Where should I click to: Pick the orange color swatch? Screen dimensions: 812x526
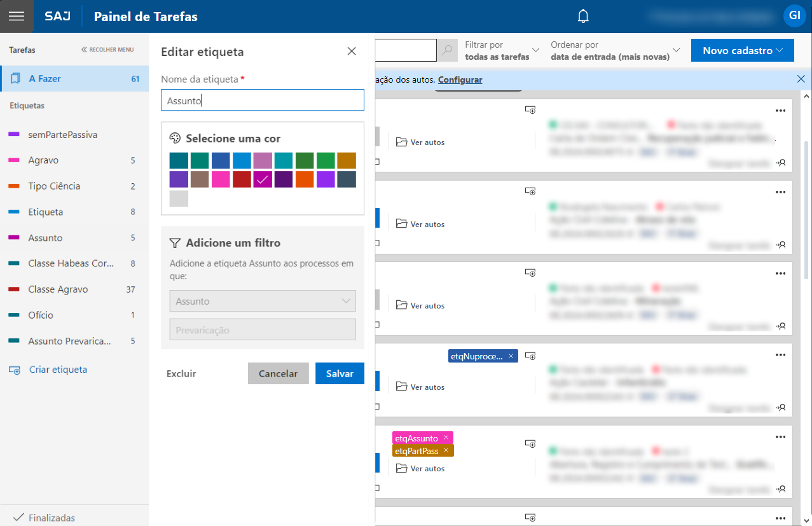[x=305, y=179]
